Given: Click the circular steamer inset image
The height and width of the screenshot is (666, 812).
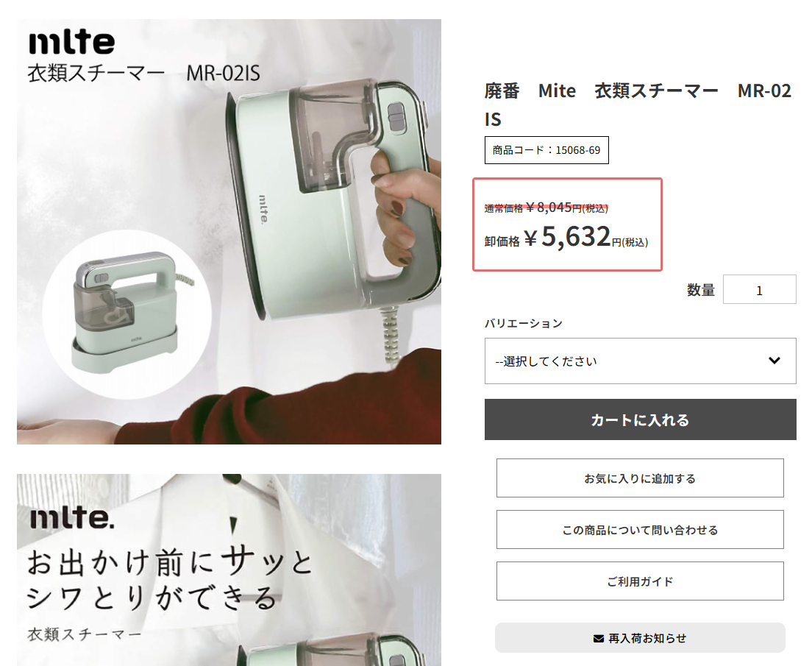Looking at the screenshot, I should (x=127, y=314).
